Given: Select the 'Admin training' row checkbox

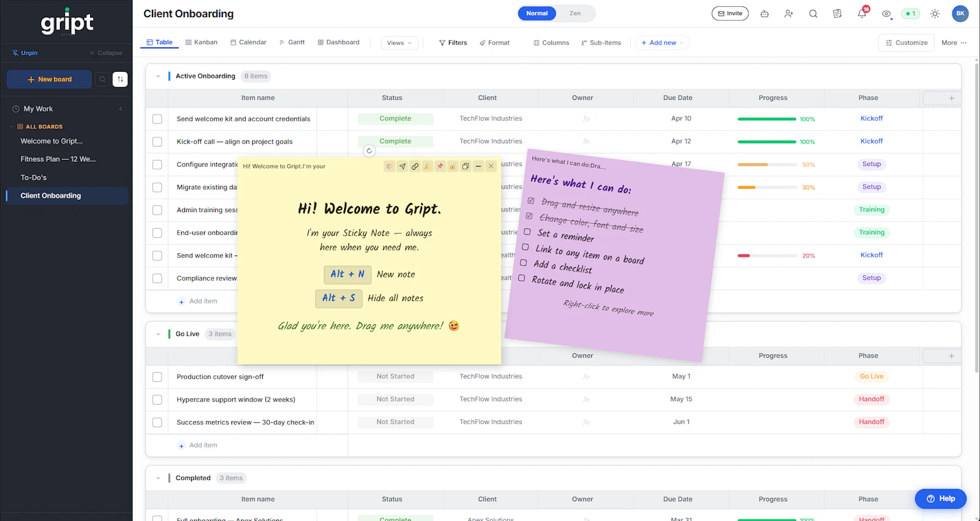Looking at the screenshot, I should pos(157,210).
